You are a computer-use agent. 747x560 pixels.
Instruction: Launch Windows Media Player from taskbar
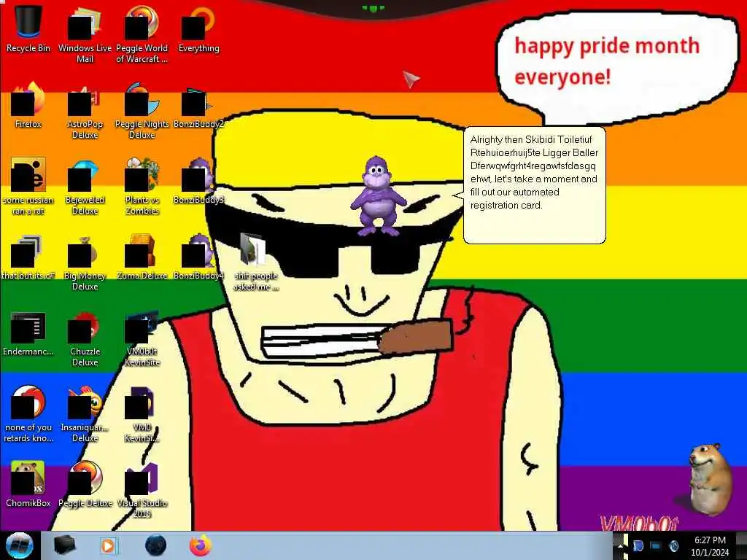click(109, 545)
